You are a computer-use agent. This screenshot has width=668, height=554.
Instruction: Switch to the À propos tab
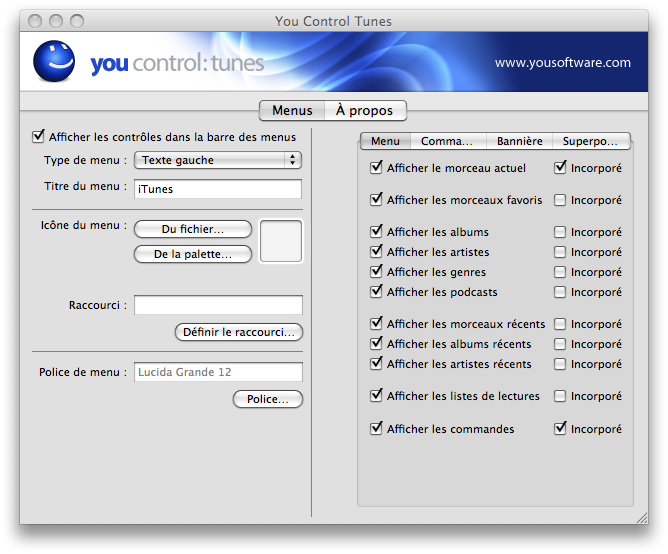click(x=365, y=110)
